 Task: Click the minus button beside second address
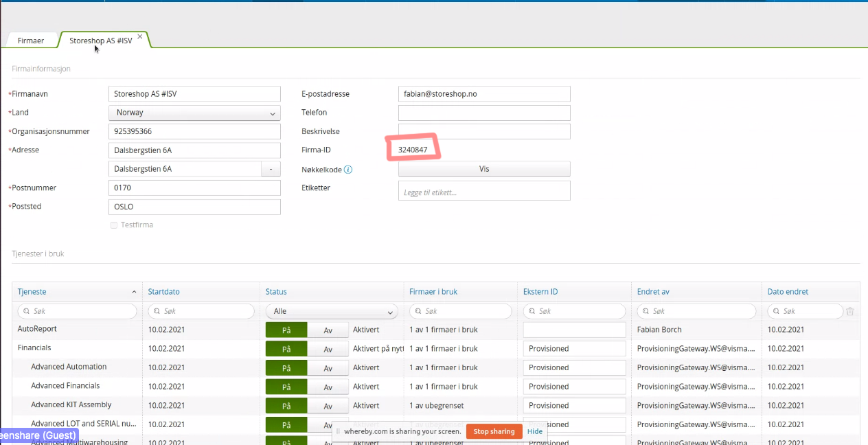271,169
